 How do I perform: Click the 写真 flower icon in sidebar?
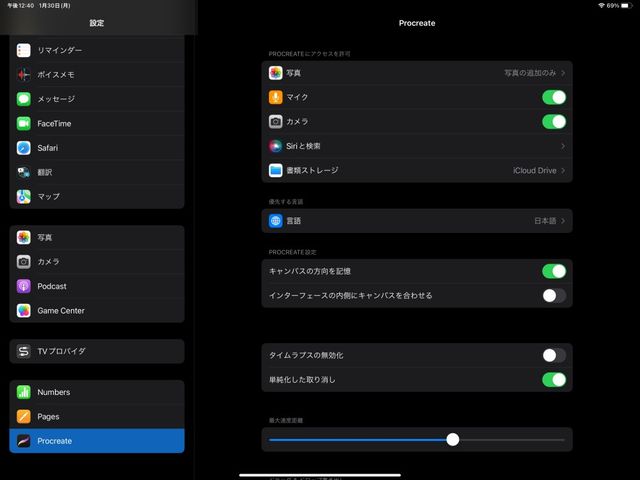[24, 238]
